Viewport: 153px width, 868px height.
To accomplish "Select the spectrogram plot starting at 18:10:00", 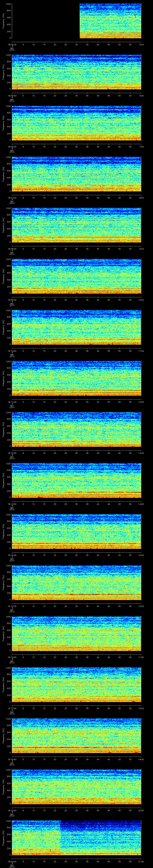I will point(77,327).
